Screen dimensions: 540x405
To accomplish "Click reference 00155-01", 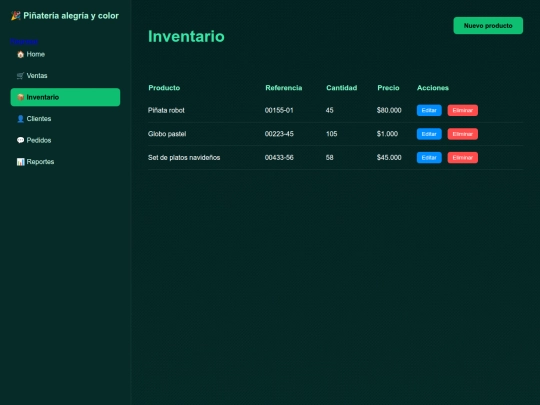I will point(279,110).
